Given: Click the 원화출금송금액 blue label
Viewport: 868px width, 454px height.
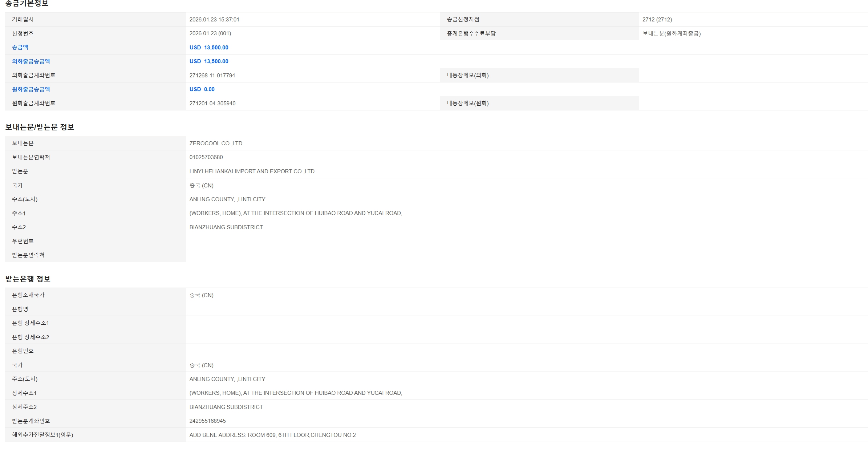Looking at the screenshot, I should coord(31,89).
